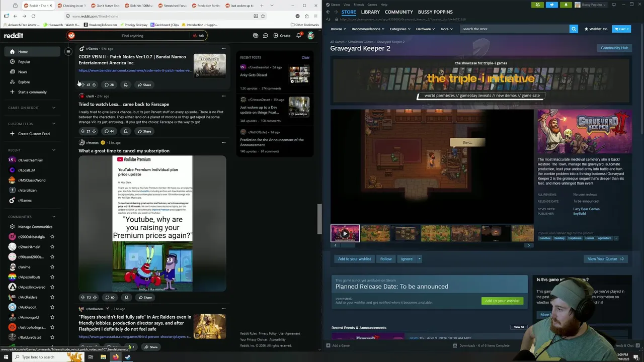644x362 pixels.
Task: Switch to the Kick hits 100M browser tab
Action: coord(140,6)
